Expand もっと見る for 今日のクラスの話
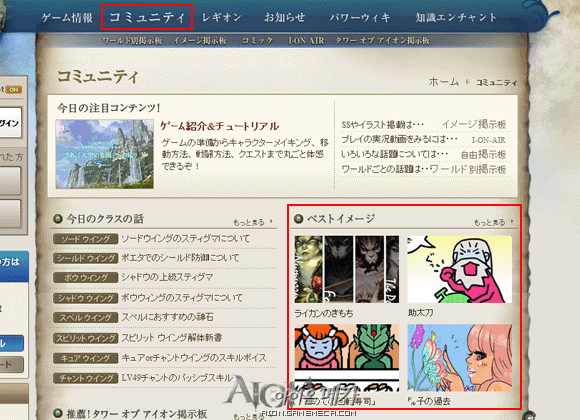Viewport: 580px width, 420px height. tap(253, 222)
